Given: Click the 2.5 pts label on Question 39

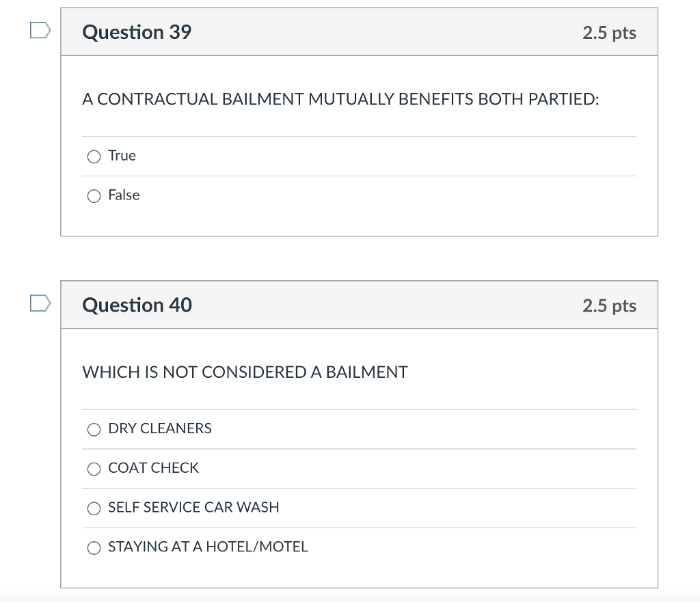Looking at the screenshot, I should click(x=608, y=32).
